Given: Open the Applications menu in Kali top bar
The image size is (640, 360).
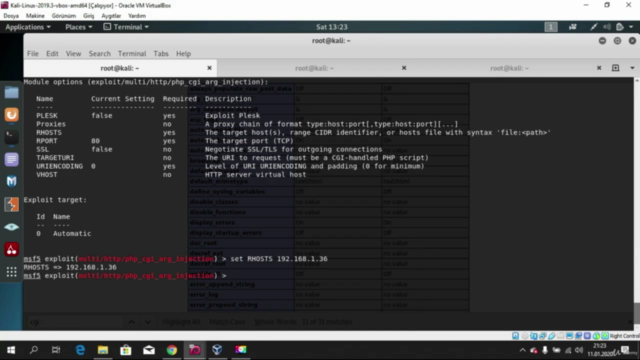Looking at the screenshot, I should [x=28, y=27].
